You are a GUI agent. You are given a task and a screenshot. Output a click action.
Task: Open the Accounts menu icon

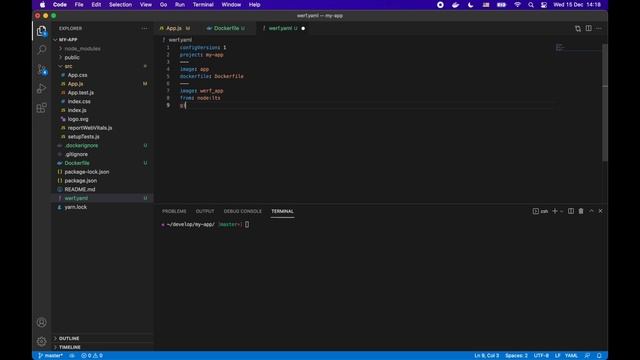41,322
